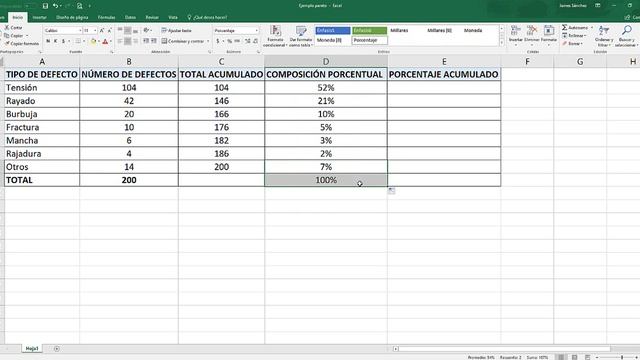Viewport: 640px width, 360px height.
Task: Open Insertar cells menu
Action: tap(516, 36)
